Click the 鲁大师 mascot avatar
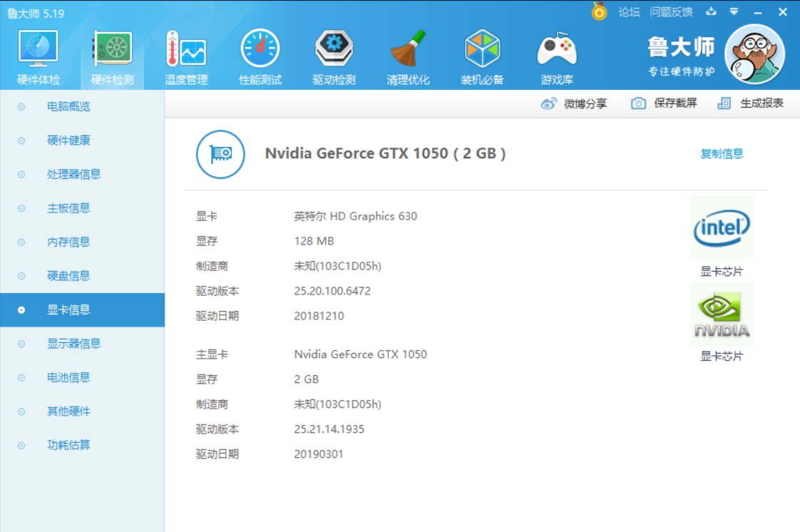This screenshot has height=532, width=800. [755, 55]
